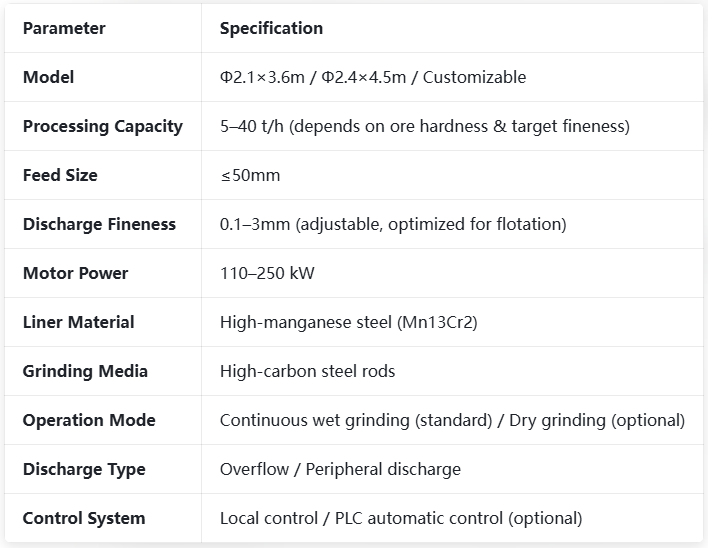Click the High-carbon steel rods value
Viewport: 708px width, 548px height.
307,371
